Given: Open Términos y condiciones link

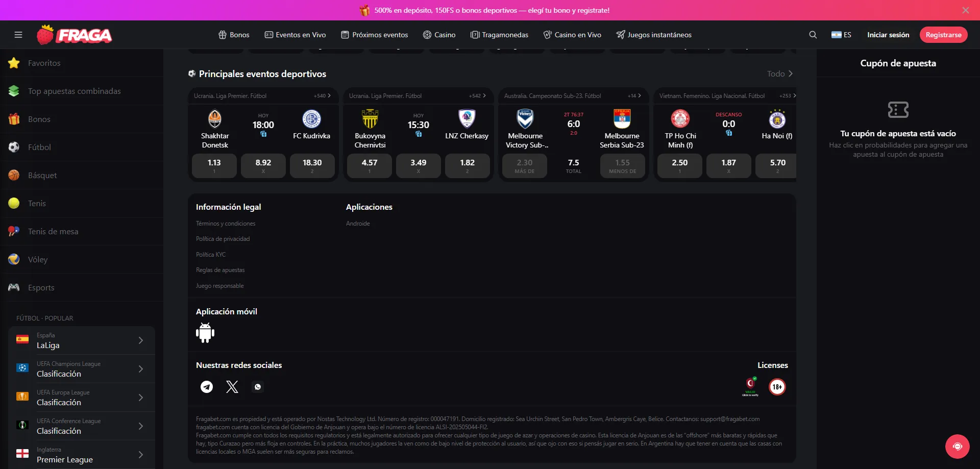Looking at the screenshot, I should (226, 224).
